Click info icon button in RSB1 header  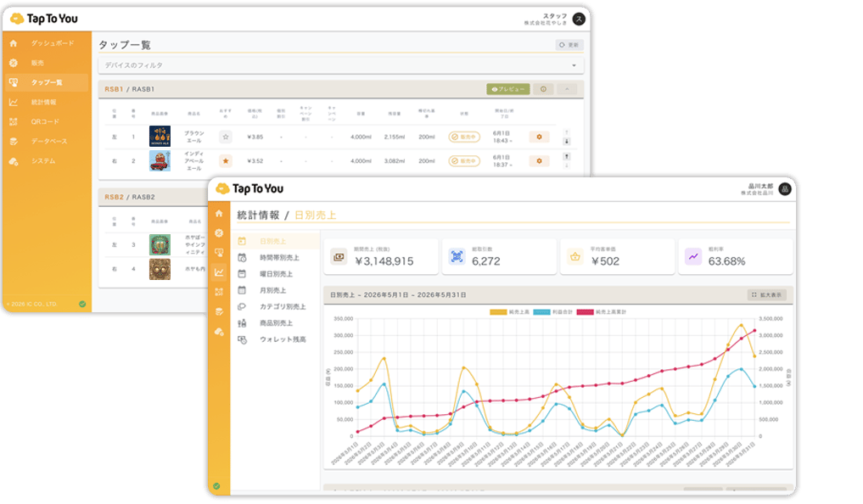tap(543, 89)
